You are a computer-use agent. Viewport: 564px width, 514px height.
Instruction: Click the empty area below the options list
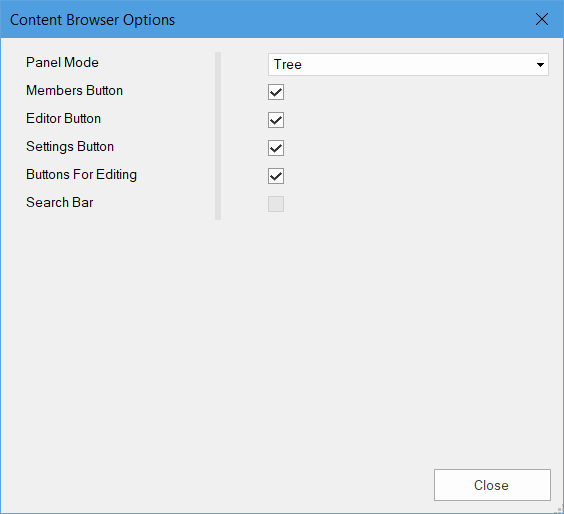tap(282, 342)
